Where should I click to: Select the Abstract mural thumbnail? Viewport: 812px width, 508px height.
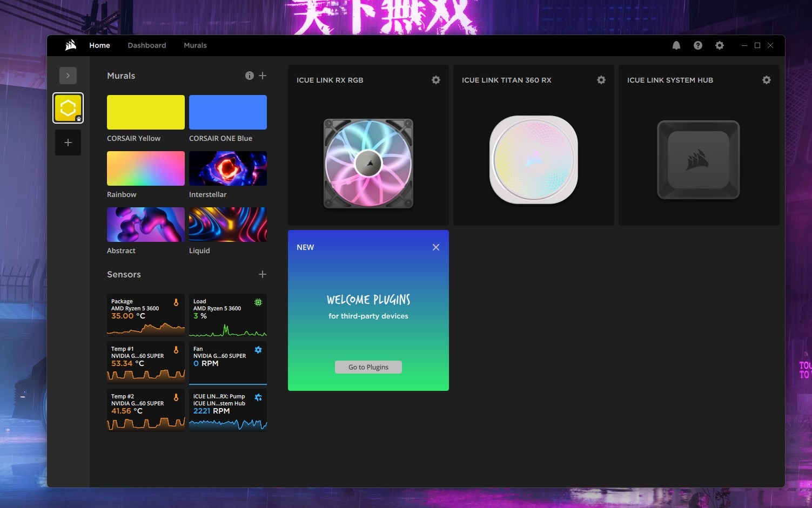pyautogui.click(x=146, y=225)
